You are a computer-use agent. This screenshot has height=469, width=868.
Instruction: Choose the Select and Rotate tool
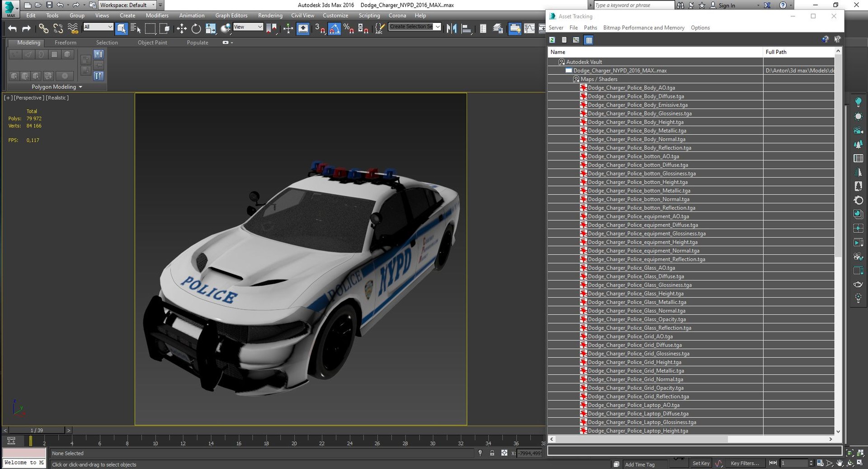196,28
